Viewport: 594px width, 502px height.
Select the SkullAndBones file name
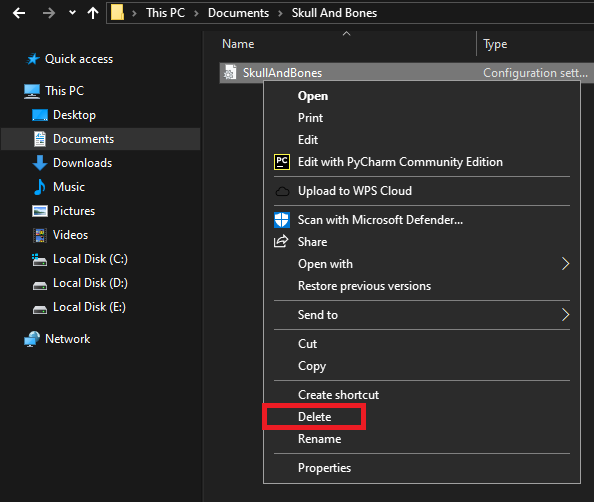(x=282, y=73)
